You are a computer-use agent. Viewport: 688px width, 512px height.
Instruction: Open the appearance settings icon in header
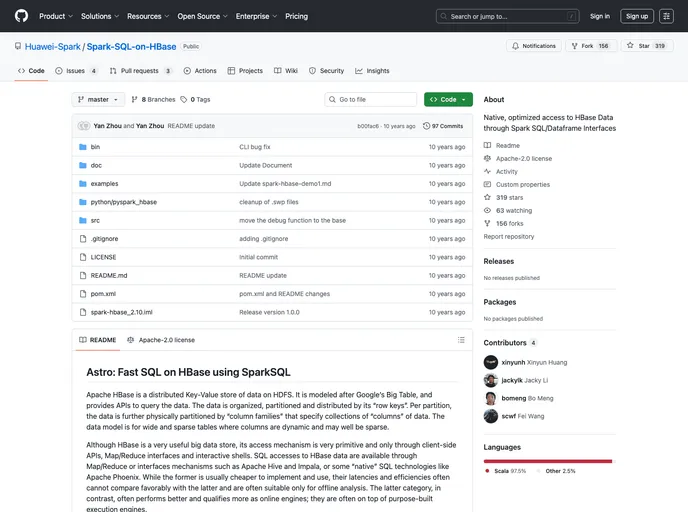666,16
